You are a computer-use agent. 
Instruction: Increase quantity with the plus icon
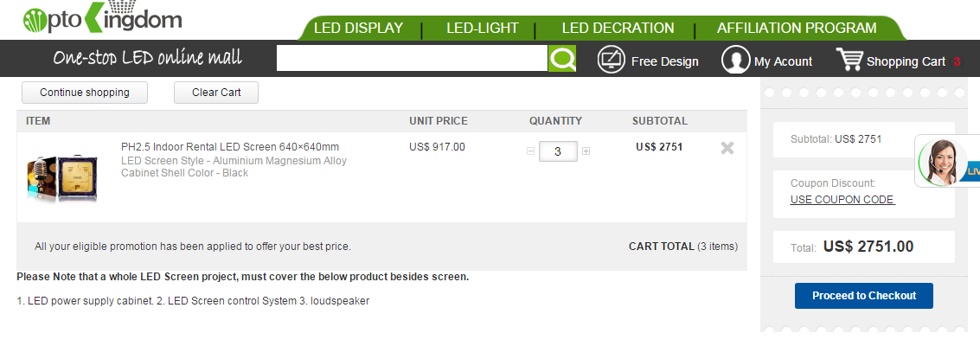click(x=586, y=151)
